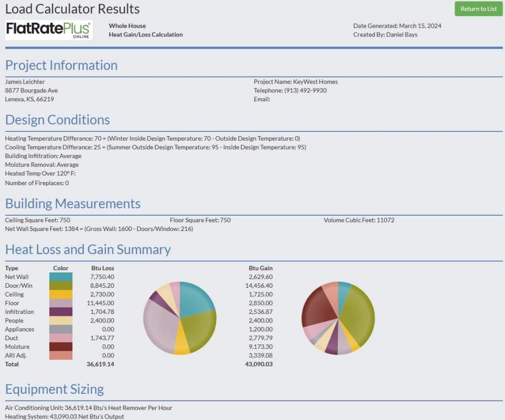Click the FlatRatePlus Online logo
505x420 pixels.
click(x=48, y=30)
